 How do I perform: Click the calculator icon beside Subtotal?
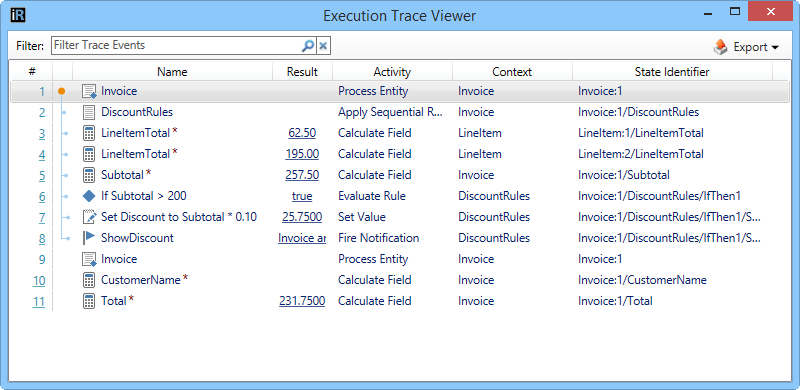click(x=89, y=175)
